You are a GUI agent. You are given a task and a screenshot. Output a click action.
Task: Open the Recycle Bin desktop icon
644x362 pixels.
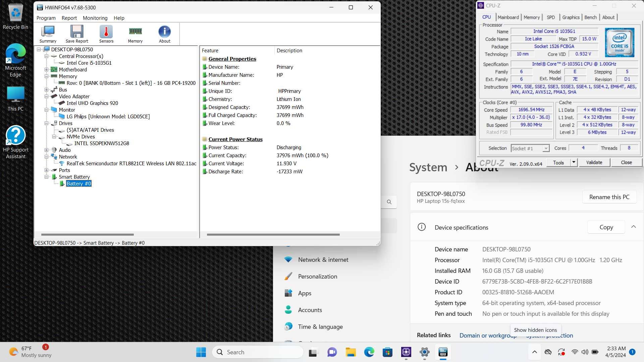[15, 17]
